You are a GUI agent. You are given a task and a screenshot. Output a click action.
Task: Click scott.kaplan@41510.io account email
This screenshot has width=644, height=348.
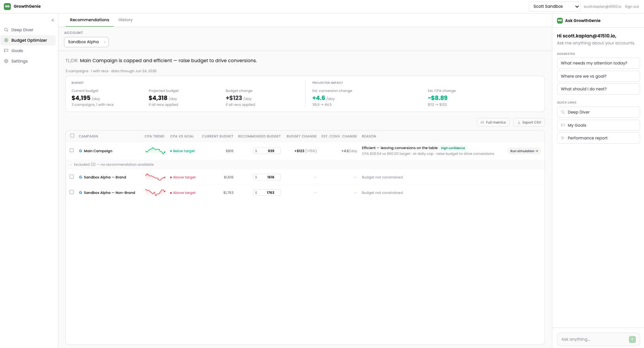click(602, 7)
